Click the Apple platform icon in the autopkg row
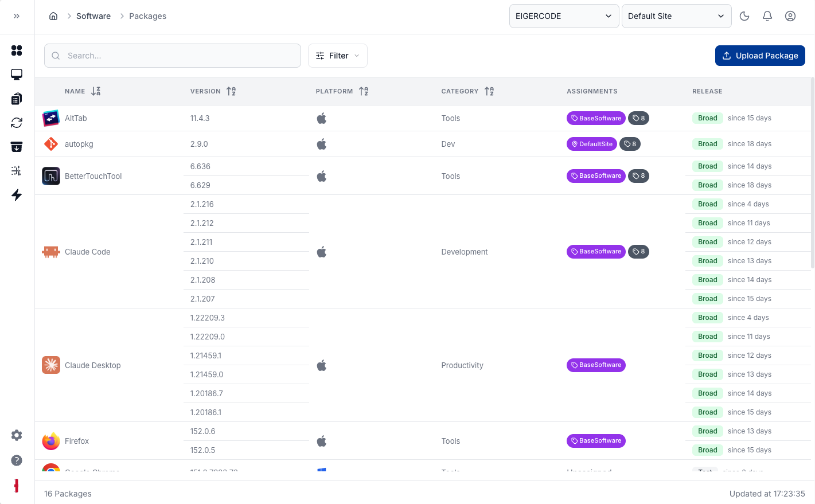The width and height of the screenshot is (815, 504). [x=322, y=144]
